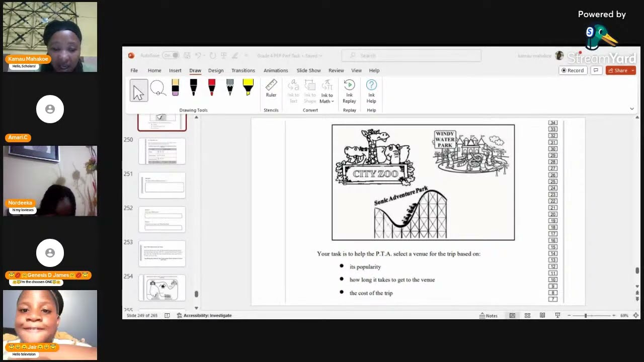This screenshot has height=362, width=644.
Task: Select the black pen
Action: tap(193, 87)
